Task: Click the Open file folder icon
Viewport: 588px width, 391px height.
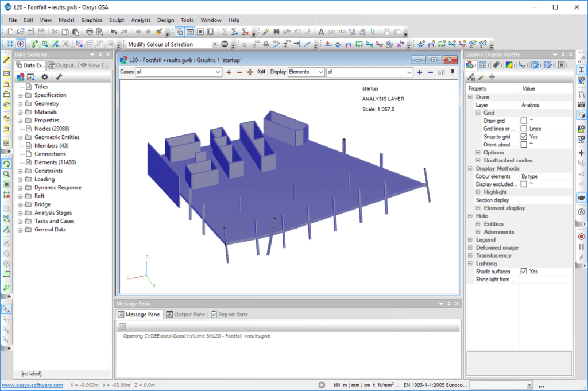Action: [21, 32]
